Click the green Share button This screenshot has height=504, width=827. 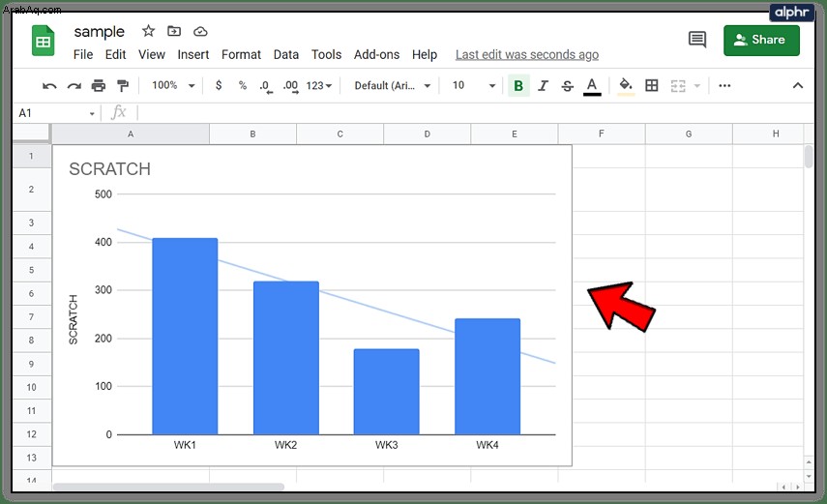pos(761,40)
